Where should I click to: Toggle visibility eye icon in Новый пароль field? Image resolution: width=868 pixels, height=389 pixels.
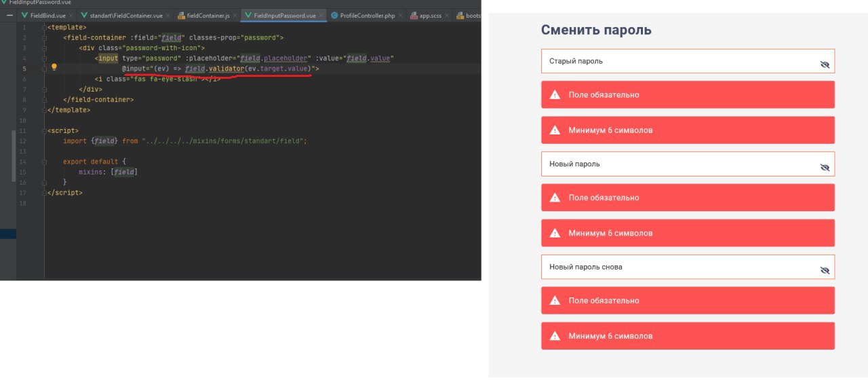click(825, 167)
